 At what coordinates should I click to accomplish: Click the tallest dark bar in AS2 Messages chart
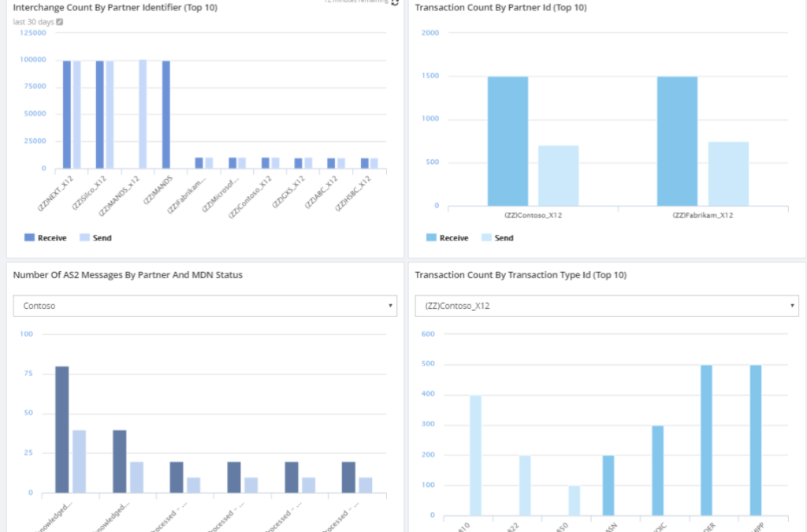pyautogui.click(x=61, y=430)
